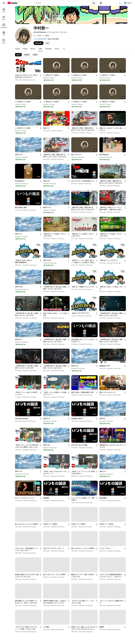Image resolution: width=135 pixels, height=644 pixels.
Task: Open the 定例雑談 2025.8.7 video title
Action: click(x=77, y=419)
